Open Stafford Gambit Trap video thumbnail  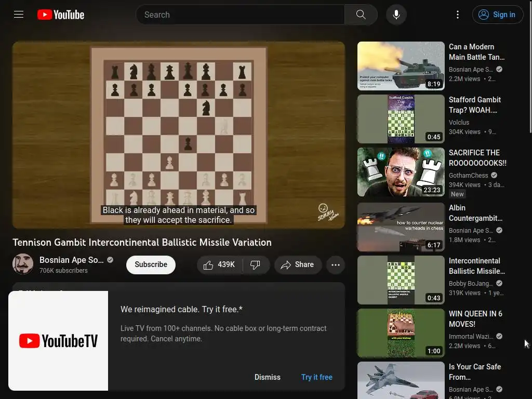(x=401, y=119)
